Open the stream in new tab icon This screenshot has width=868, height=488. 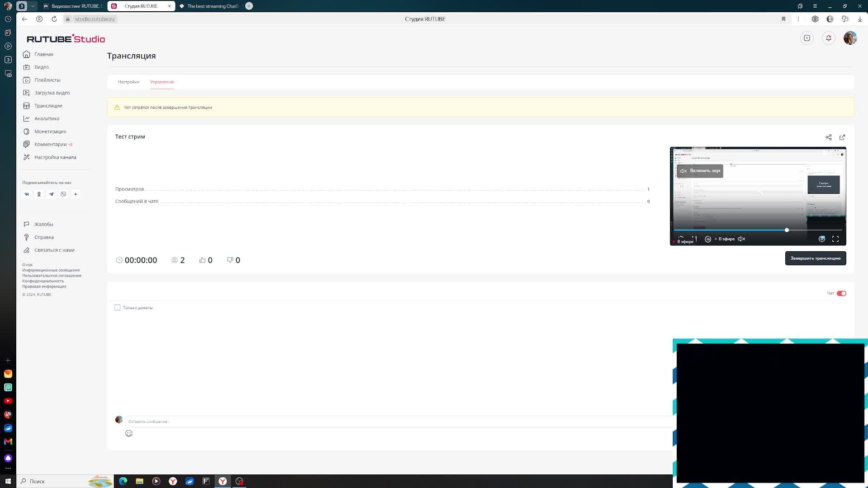pyautogui.click(x=842, y=137)
